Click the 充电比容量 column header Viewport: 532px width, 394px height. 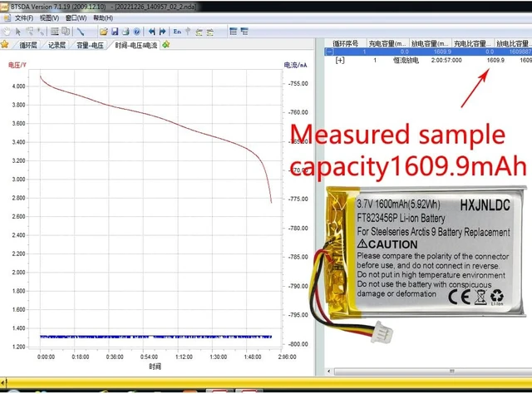472,43
